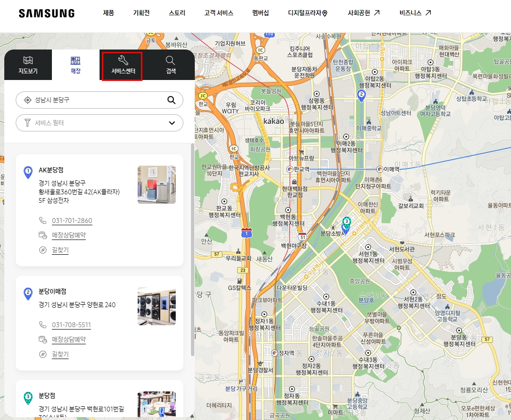The width and height of the screenshot is (511, 420).
Task: Click the compass directions icon in AK분당점 card
Action: pyautogui.click(x=43, y=250)
